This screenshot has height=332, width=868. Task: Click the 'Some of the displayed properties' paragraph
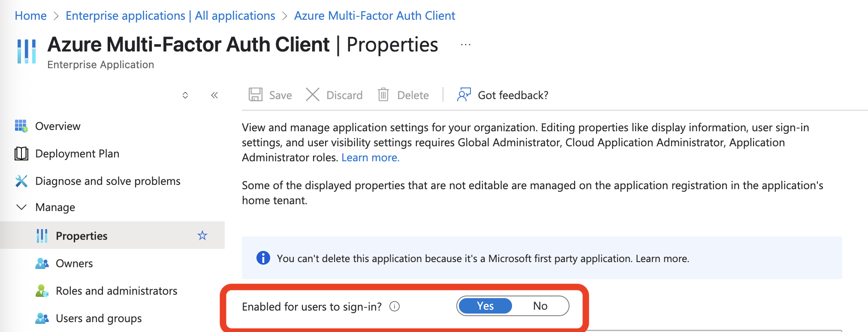click(533, 193)
